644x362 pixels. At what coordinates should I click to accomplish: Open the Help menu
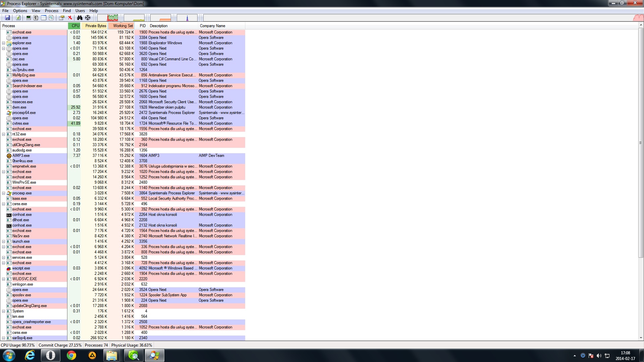coord(94,11)
